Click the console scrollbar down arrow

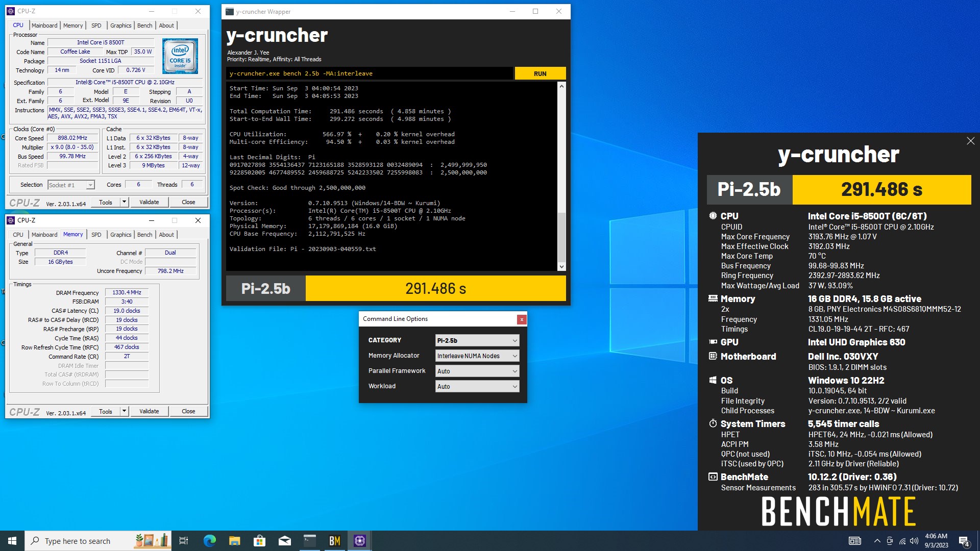click(x=561, y=266)
